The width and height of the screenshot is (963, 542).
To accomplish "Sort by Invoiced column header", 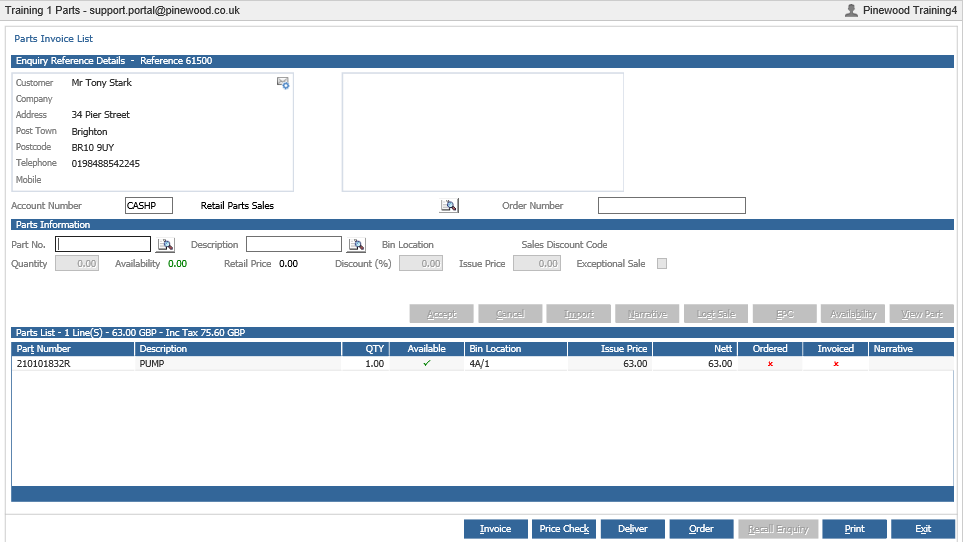I will (835, 349).
